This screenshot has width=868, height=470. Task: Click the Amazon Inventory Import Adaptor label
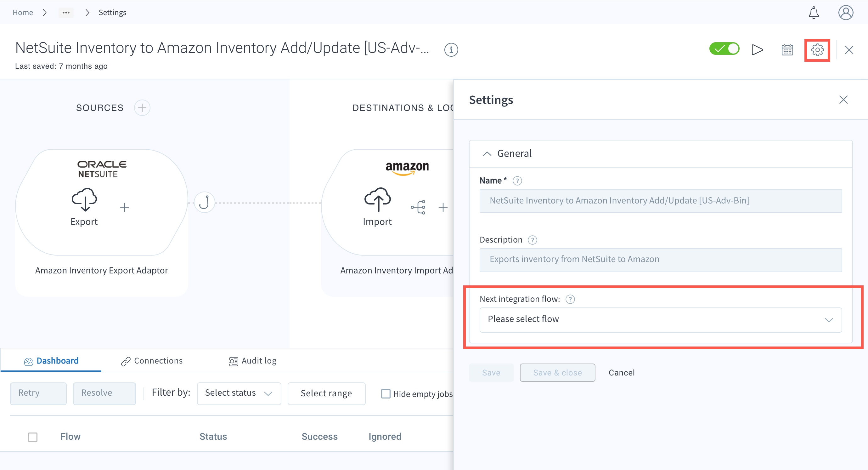[x=396, y=270]
